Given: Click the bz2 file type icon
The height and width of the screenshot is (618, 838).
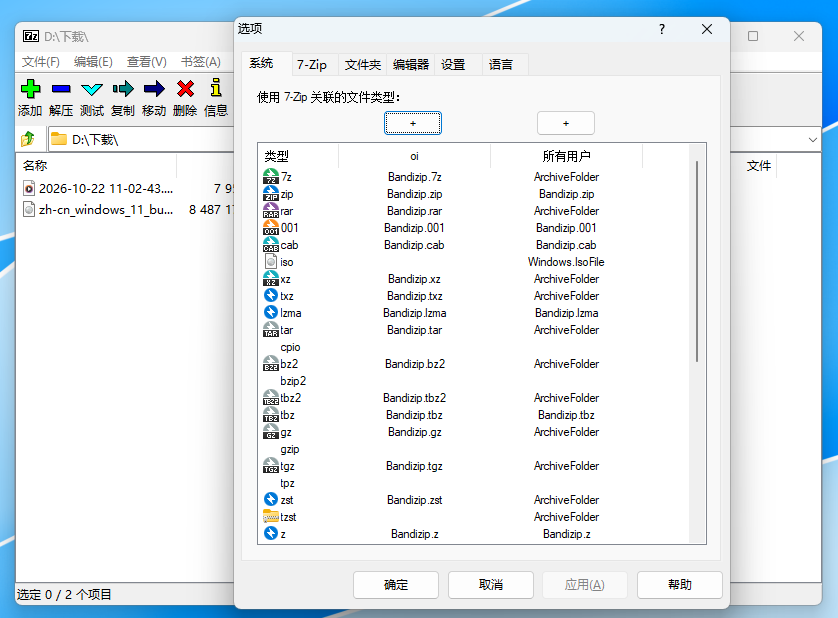Looking at the screenshot, I should click(271, 364).
